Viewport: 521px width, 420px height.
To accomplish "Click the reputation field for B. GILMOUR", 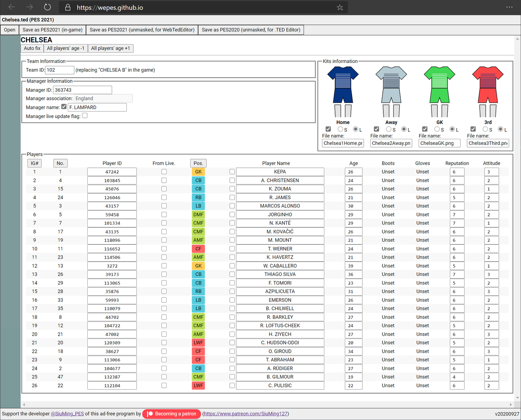I will pos(457,377).
